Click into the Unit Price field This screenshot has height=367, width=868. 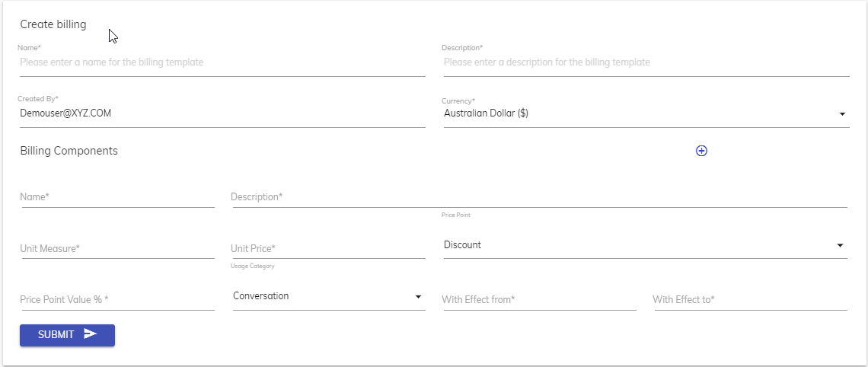(327, 249)
